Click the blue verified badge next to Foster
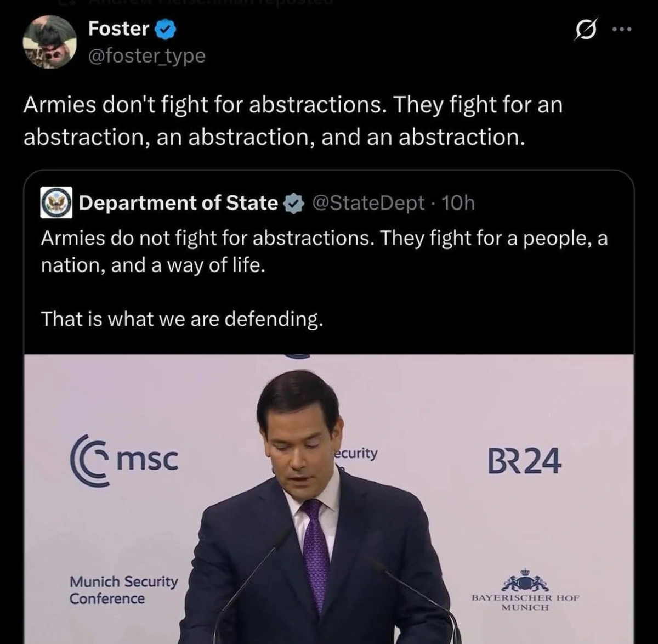This screenshot has width=658, height=644. [165, 30]
